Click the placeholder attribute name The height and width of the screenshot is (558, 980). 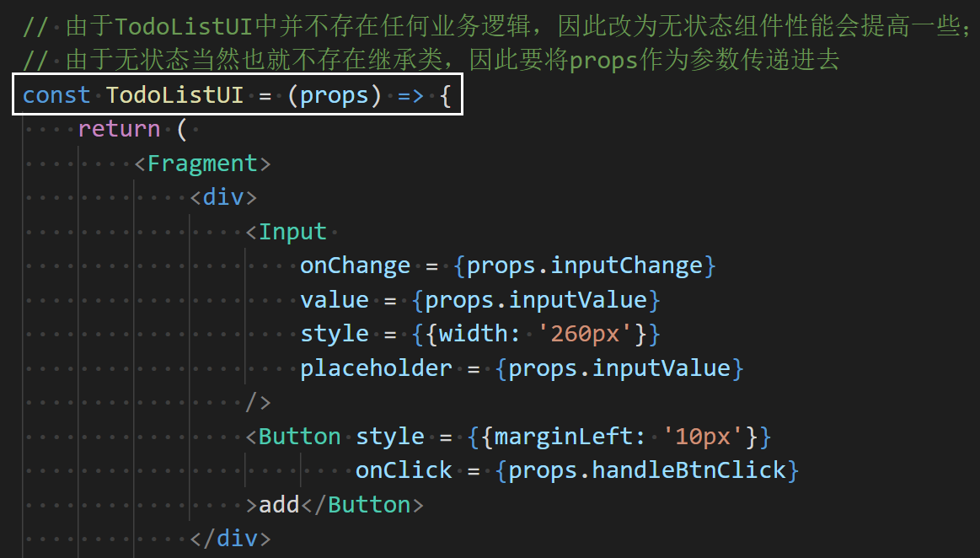coord(376,368)
